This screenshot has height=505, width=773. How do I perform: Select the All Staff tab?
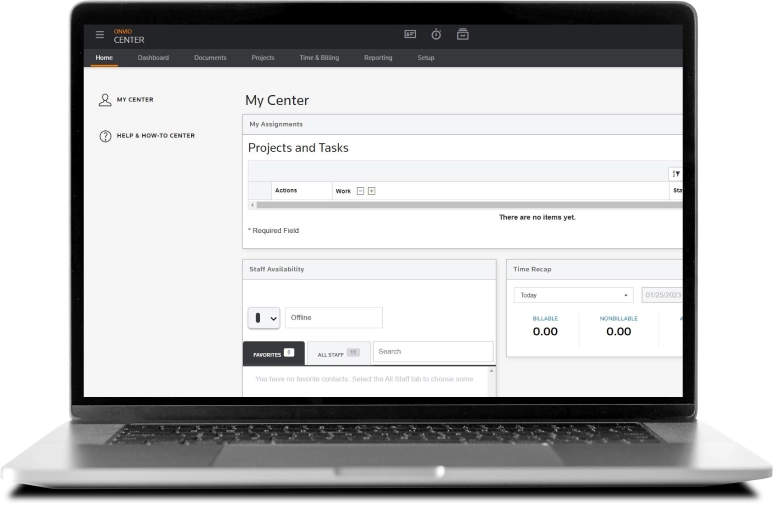[x=337, y=354]
